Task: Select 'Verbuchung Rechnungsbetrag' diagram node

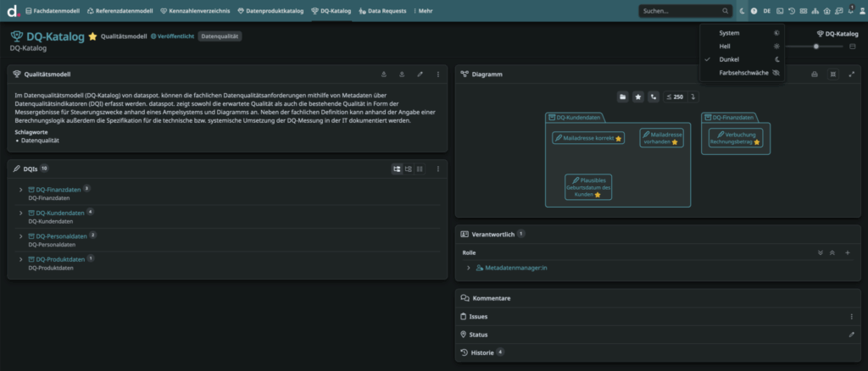Action: click(x=736, y=138)
